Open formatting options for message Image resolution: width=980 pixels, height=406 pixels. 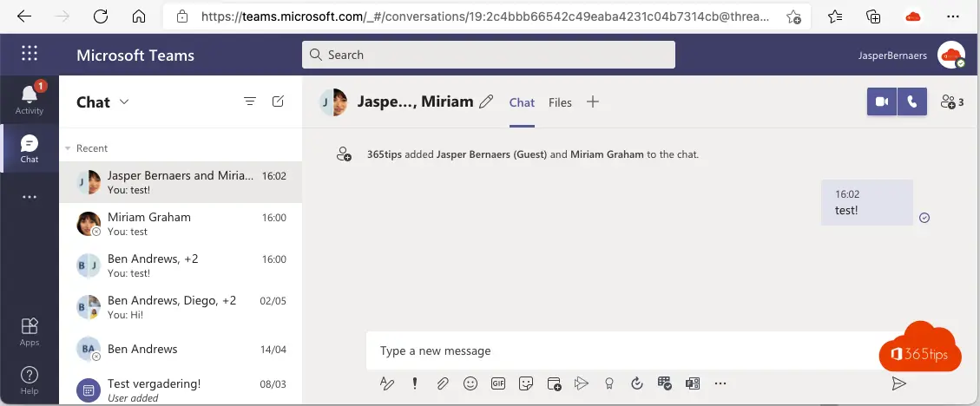pos(387,383)
